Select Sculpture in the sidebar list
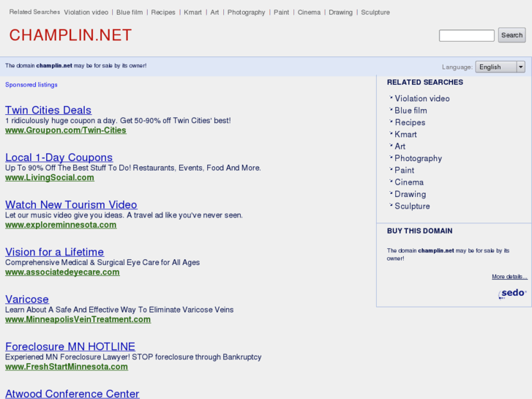Screen dimensions: 532x399 (412, 206)
